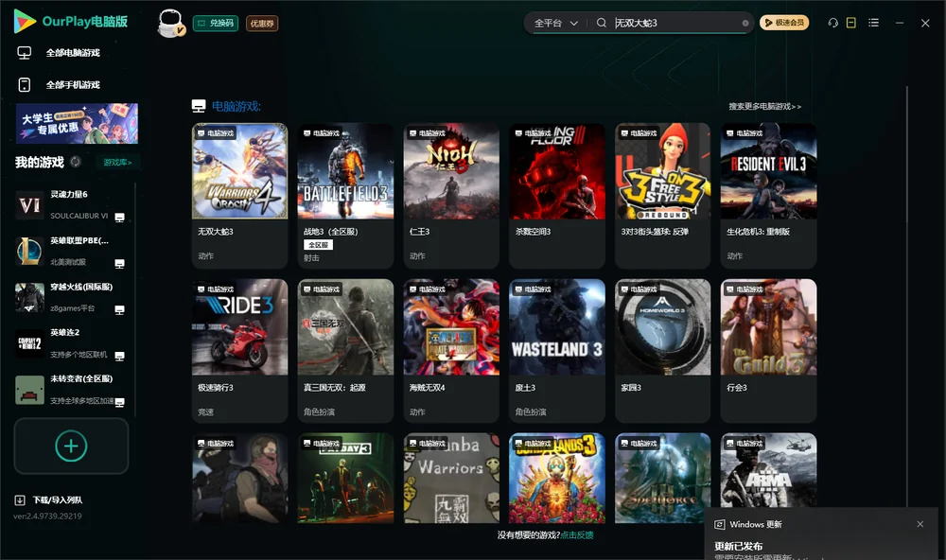This screenshot has height=560, width=946.
Task: Open the 极速骑行3 RIDE3 card
Action: (239, 351)
